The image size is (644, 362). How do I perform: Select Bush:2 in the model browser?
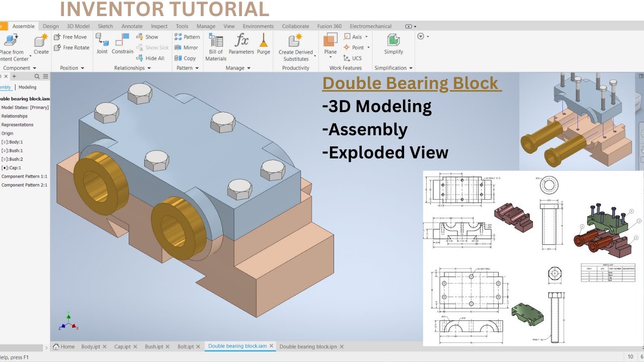[x=12, y=159]
